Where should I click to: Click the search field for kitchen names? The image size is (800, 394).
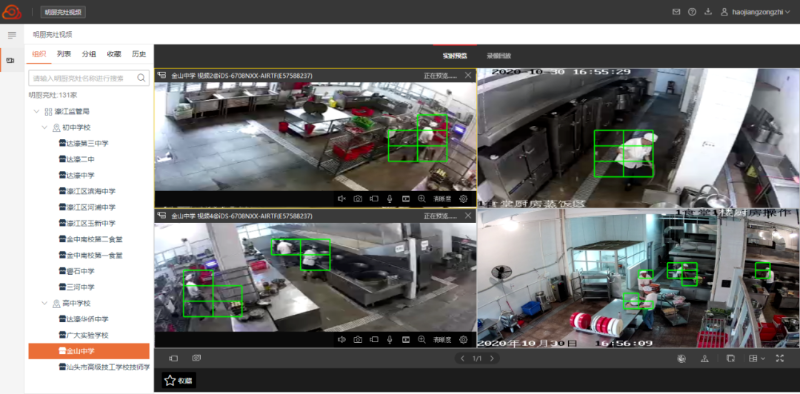(89, 78)
